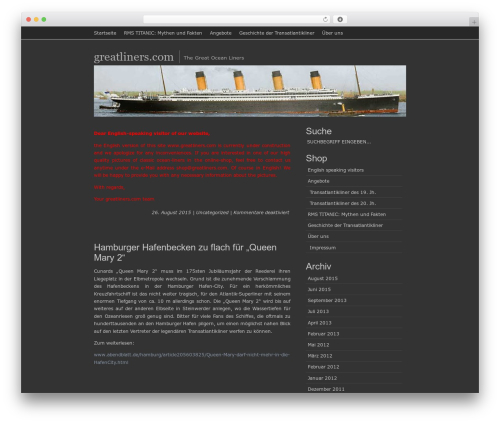This screenshot has width=500, height=423.
Task: Click the Zum weiterlesen text
Action: 114,343
